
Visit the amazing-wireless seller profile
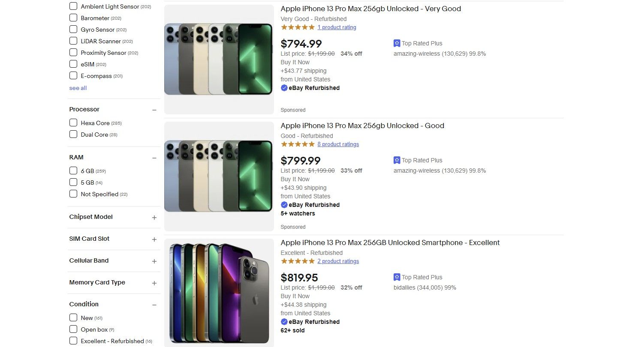click(416, 54)
